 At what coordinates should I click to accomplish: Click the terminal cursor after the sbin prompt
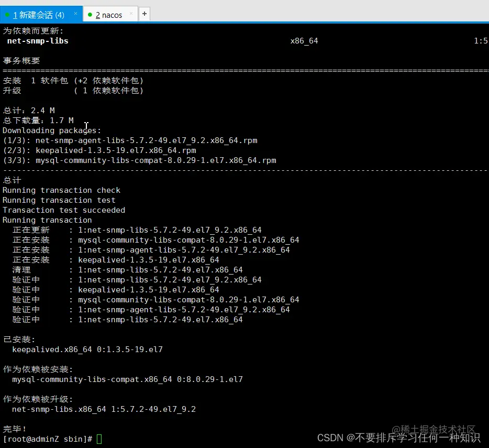coord(99,439)
